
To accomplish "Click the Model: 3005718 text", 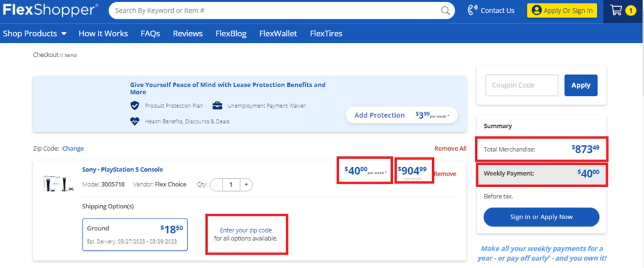I will 103,184.
